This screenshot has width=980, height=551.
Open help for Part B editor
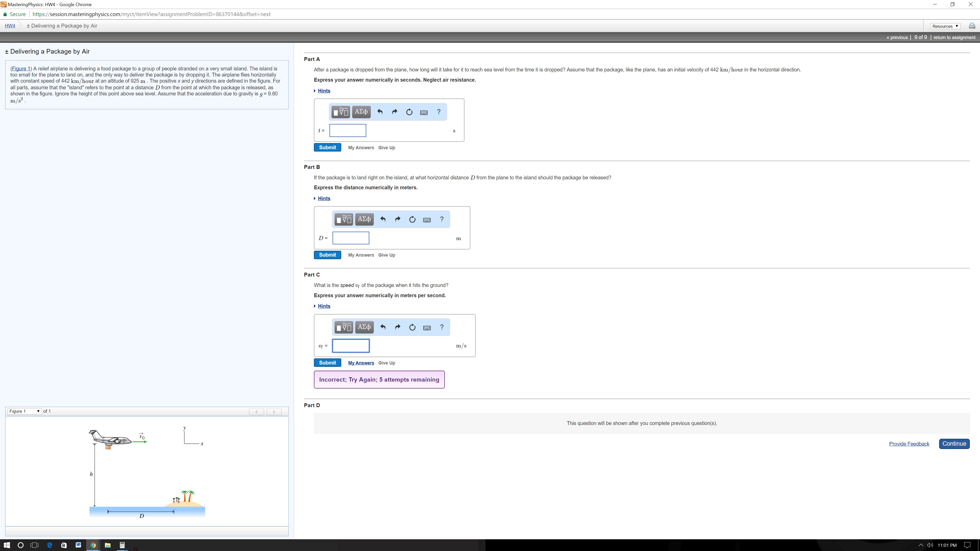[442, 219]
